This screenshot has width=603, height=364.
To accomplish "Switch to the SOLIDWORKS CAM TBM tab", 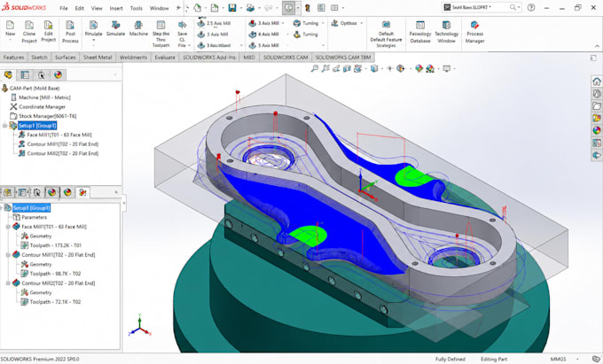I will (x=343, y=58).
